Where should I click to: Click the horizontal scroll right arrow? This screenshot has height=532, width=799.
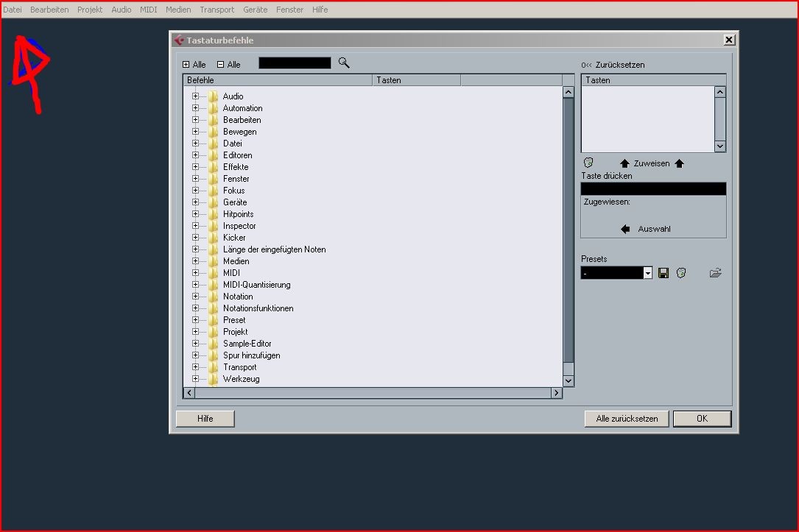pos(557,393)
